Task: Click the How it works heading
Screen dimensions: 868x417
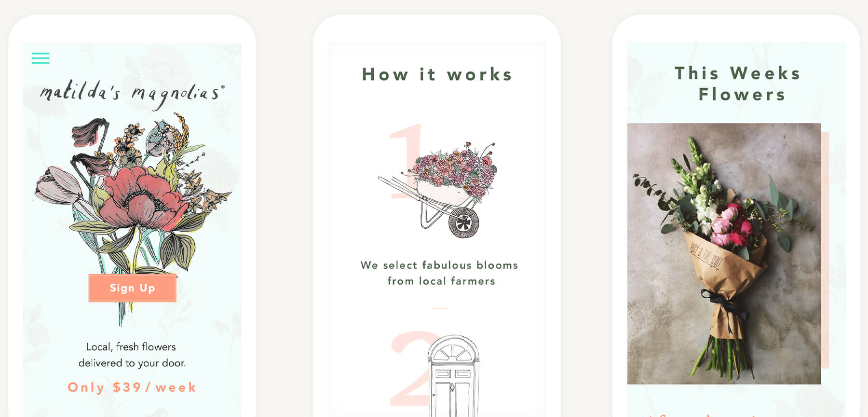Action: [x=437, y=74]
